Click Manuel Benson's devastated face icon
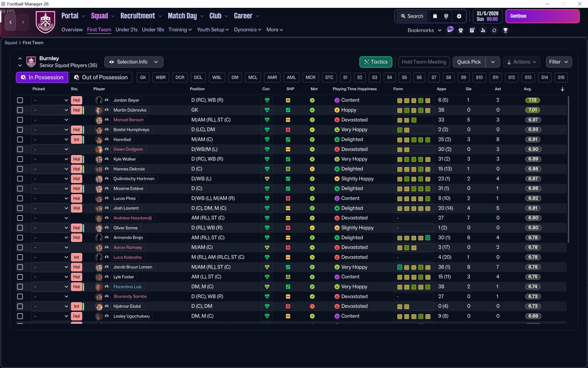Viewport: 588px width, 368px height. tap(337, 120)
